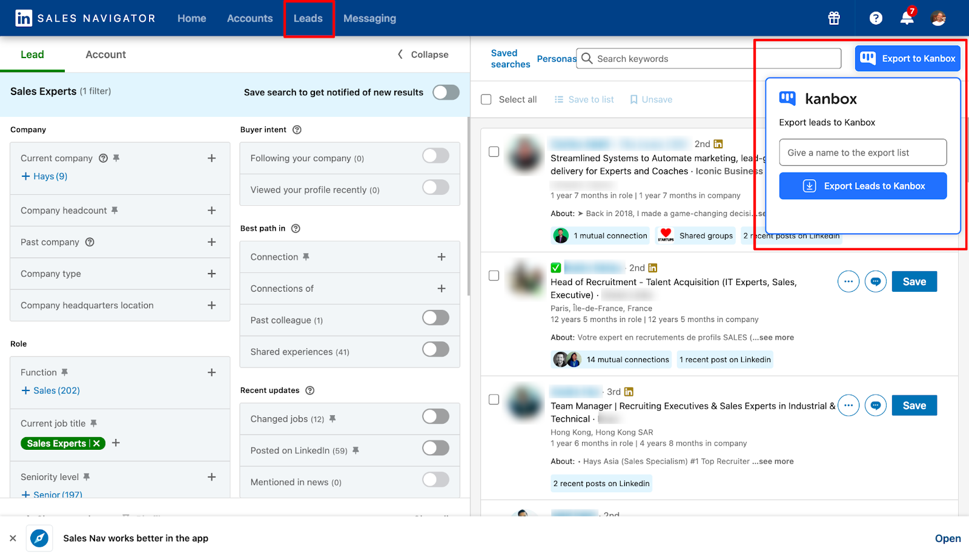The height and width of the screenshot is (560, 969).
Task: Expand Company headcount filter
Action: (211, 210)
